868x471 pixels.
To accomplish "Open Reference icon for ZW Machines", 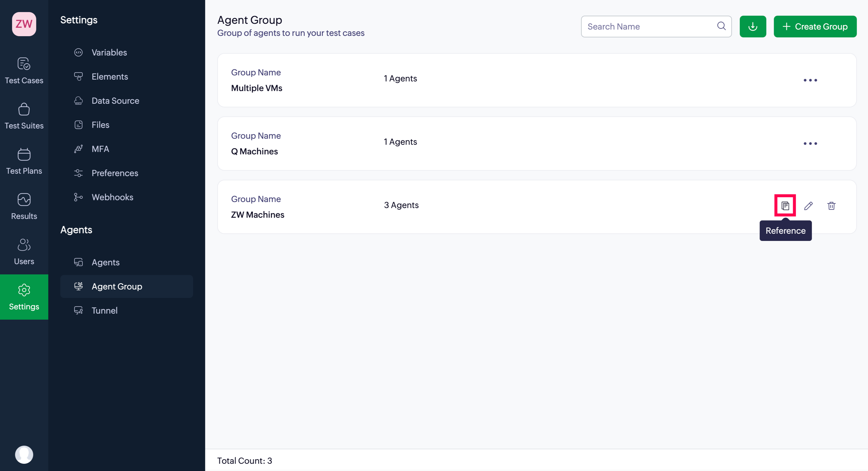I will click(x=785, y=205).
